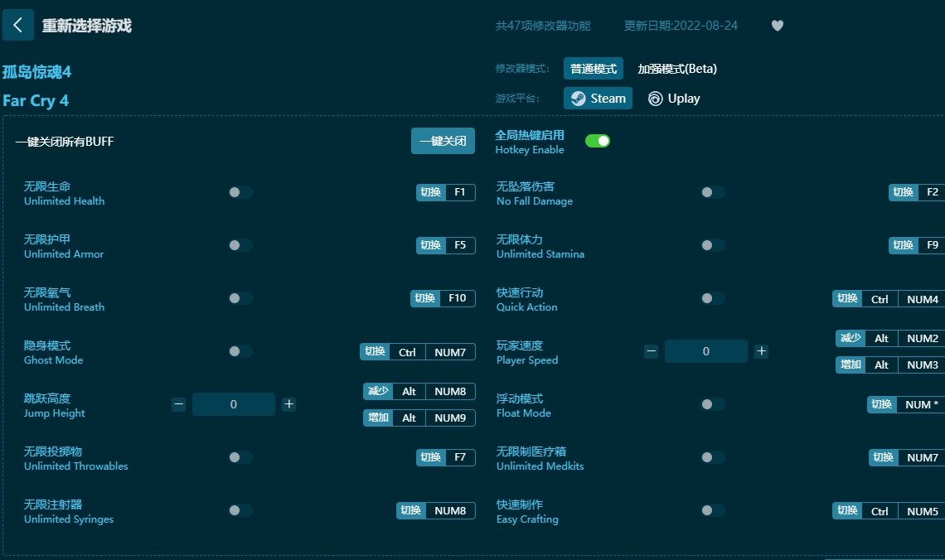945x560 pixels.
Task: Click the F10 hotkey for Unlimited Breath
Action: click(x=443, y=298)
